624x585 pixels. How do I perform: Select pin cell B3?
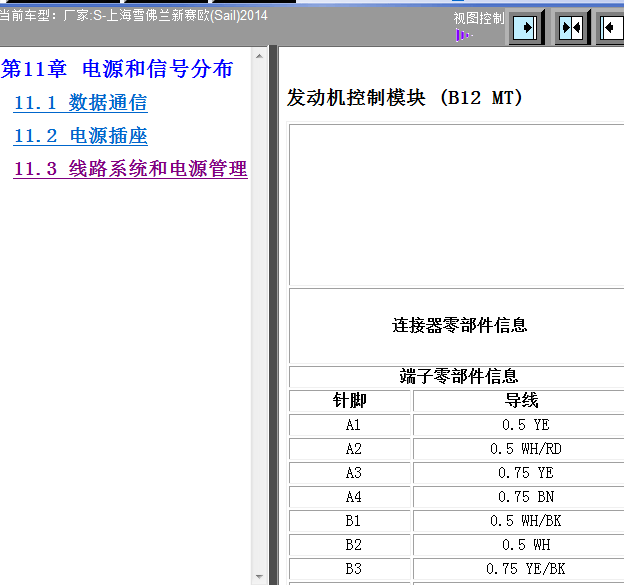click(x=349, y=568)
